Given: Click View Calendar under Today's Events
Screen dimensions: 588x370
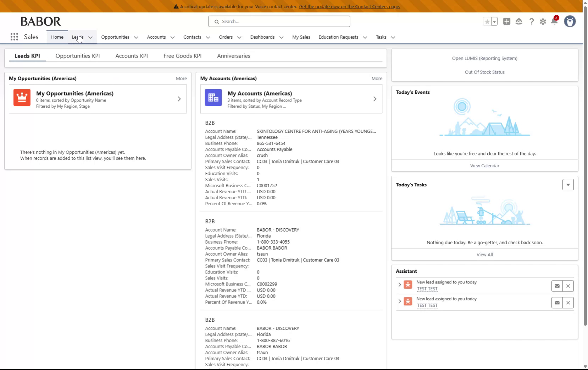Looking at the screenshot, I should coord(484,165).
